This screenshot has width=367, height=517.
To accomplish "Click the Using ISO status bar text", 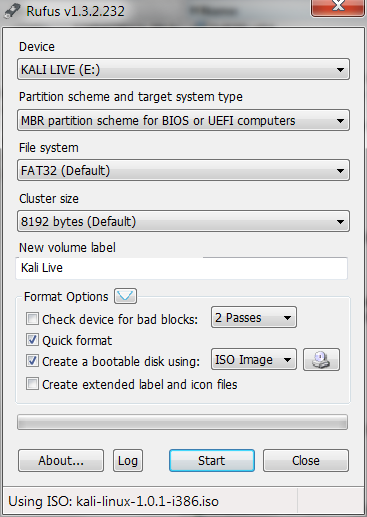I will [114, 501].
